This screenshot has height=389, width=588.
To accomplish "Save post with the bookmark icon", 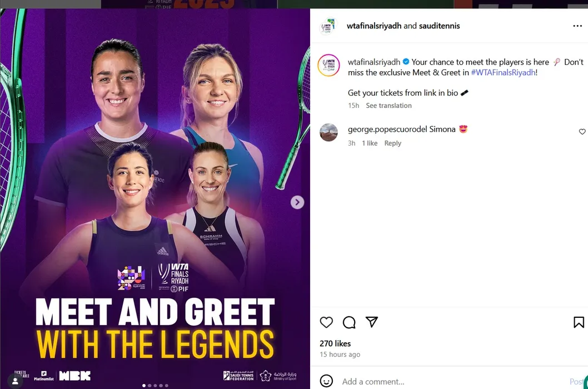I will coord(579,322).
